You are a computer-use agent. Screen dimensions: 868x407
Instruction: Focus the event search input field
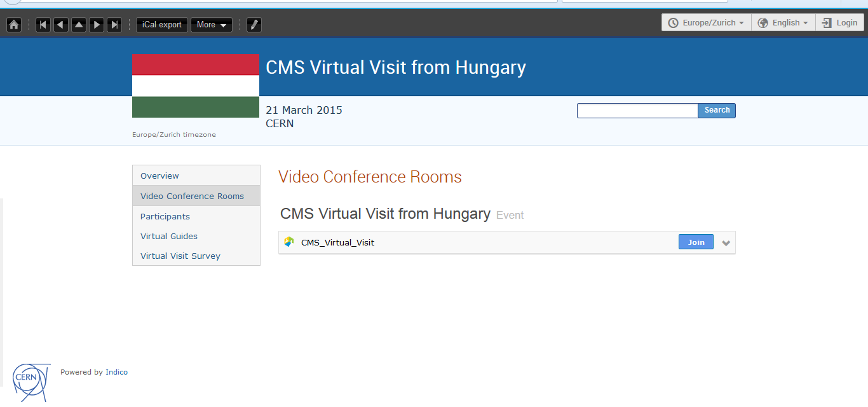coord(637,110)
